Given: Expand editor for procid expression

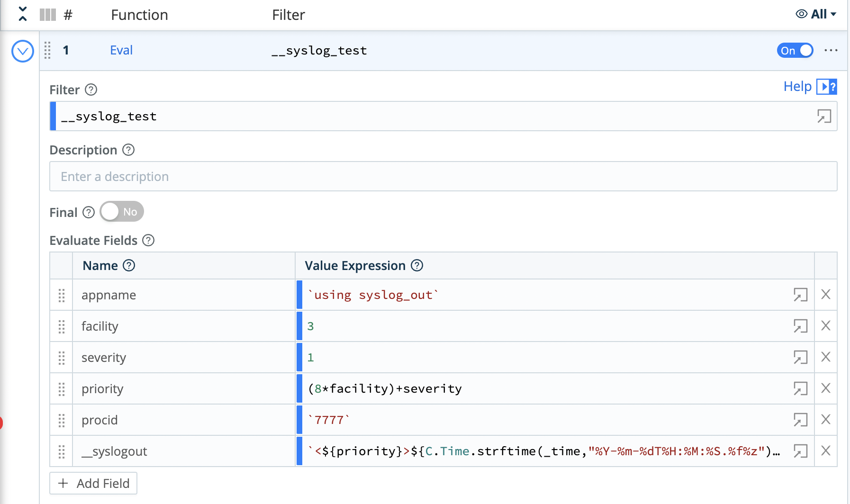Looking at the screenshot, I should point(801,420).
